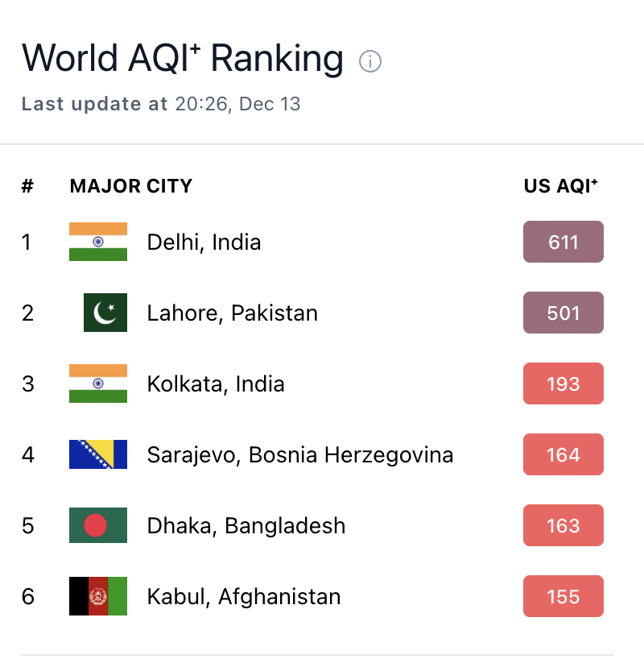Open Kabul, Afghanistan entry
The image size is (644, 659).
tap(244, 597)
